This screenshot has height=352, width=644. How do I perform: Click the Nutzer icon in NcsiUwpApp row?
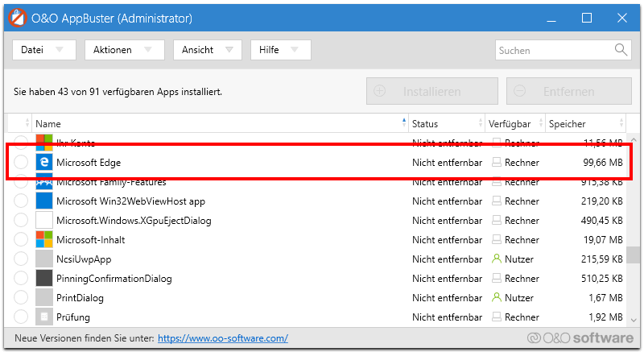[x=497, y=259]
